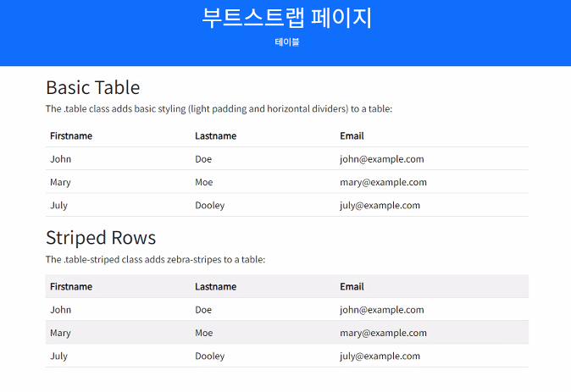
Task: Select Moe cell in striped table
Action: click(203, 333)
